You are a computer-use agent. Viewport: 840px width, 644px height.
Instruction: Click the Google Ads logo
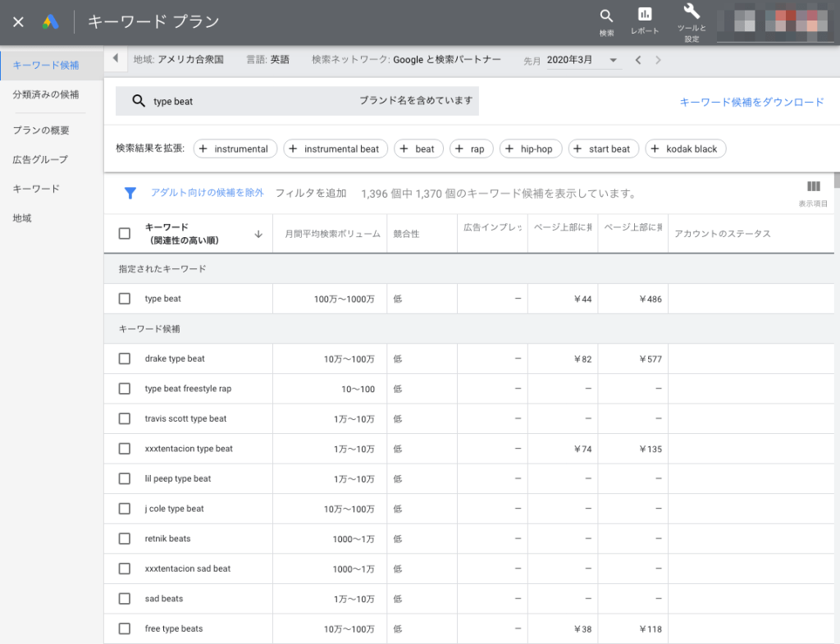pos(51,22)
